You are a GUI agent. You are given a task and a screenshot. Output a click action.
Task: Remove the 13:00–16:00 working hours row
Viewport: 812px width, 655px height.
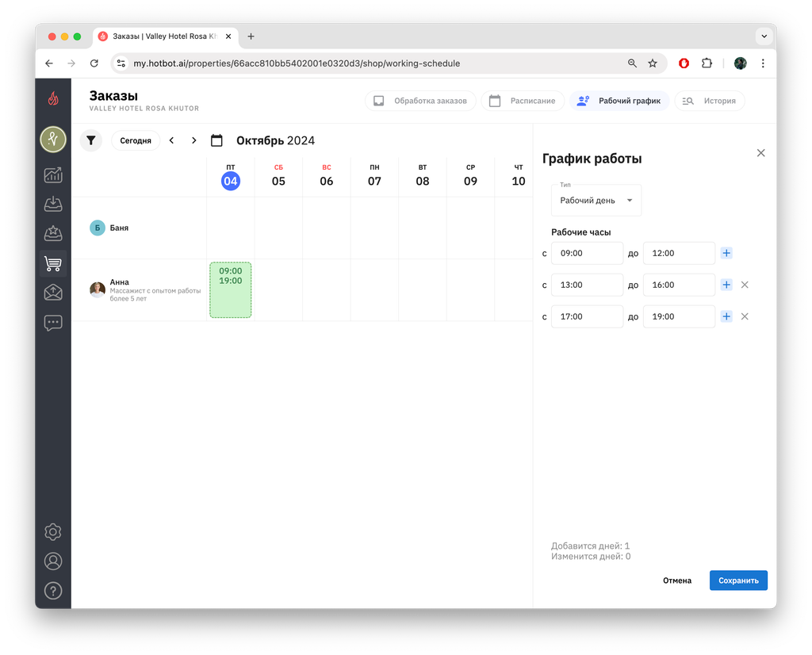click(745, 285)
